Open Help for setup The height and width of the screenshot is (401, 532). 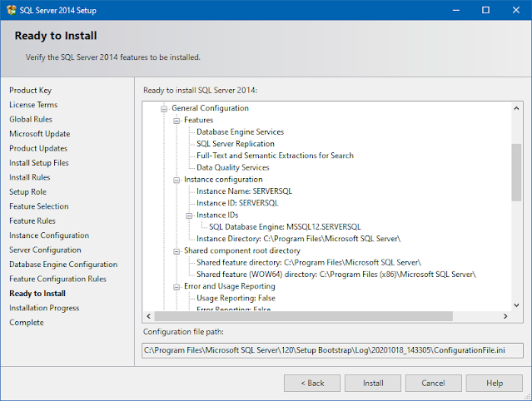click(495, 383)
